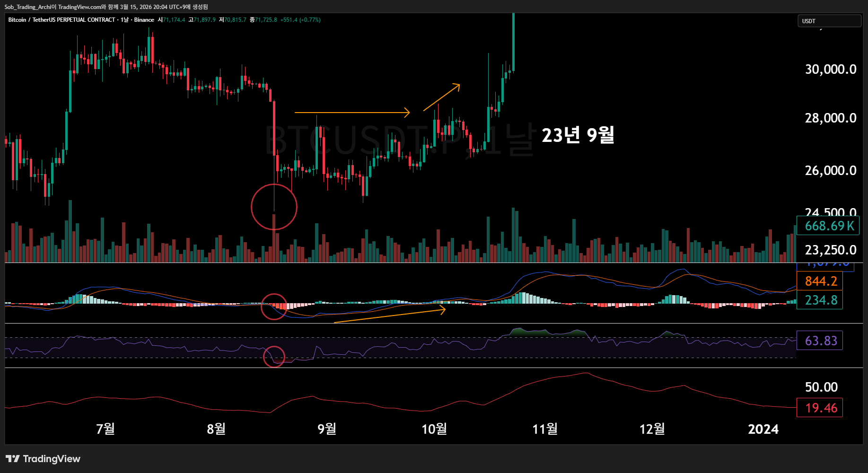
Task: Click the purple RSI value tag 63.83
Action: [x=820, y=341]
